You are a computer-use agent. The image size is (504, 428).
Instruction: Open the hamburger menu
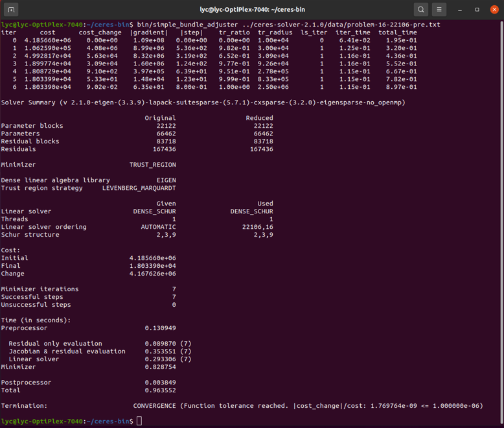[x=439, y=10]
